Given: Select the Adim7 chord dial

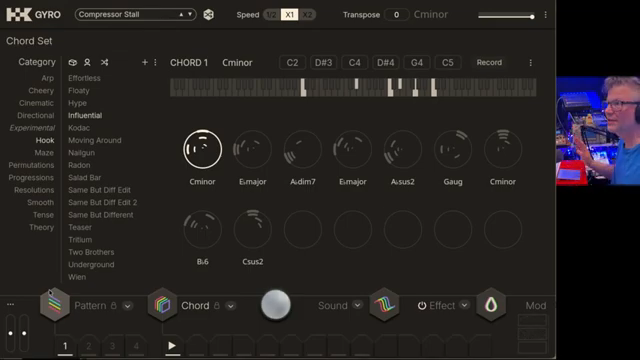Looking at the screenshot, I should click(302, 149).
